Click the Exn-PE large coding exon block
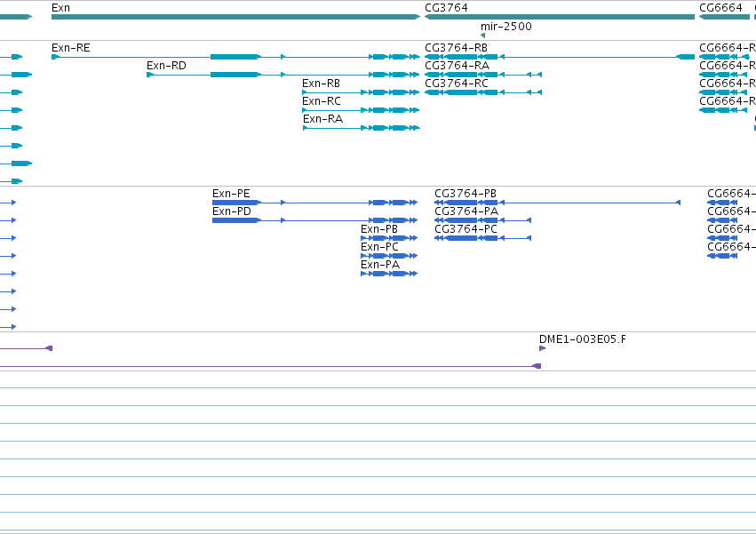This screenshot has width=756, height=534. tap(236, 203)
